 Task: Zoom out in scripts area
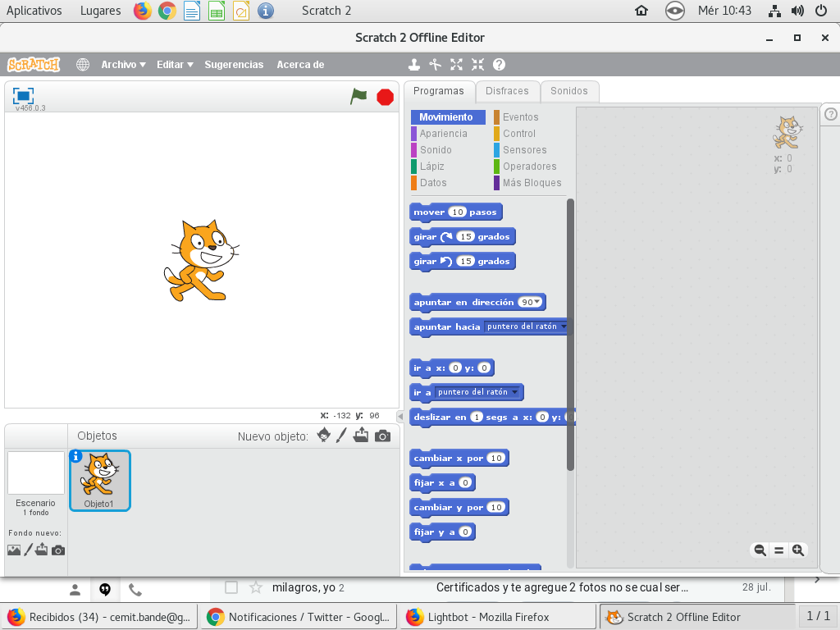click(760, 550)
